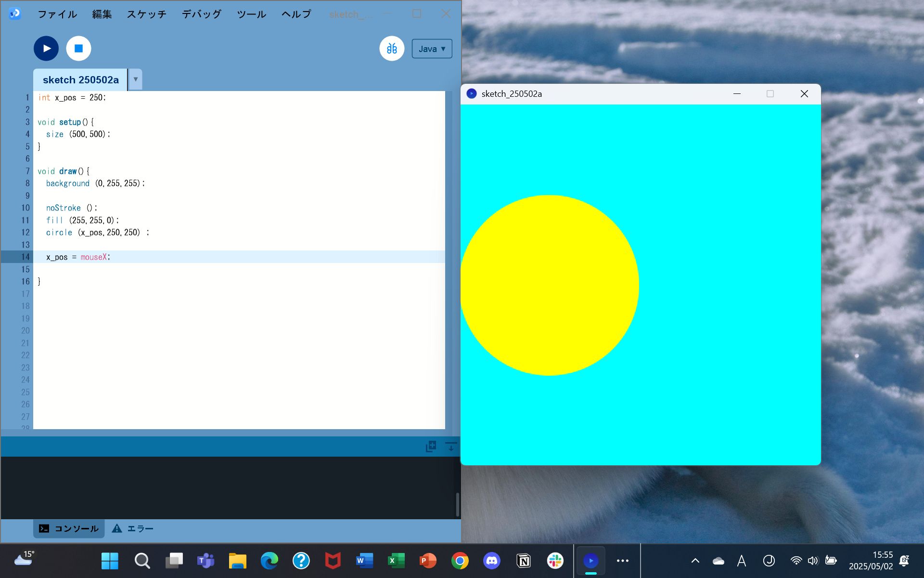Launch Microsoft Word from the taskbar
924x578 pixels.
364,561
